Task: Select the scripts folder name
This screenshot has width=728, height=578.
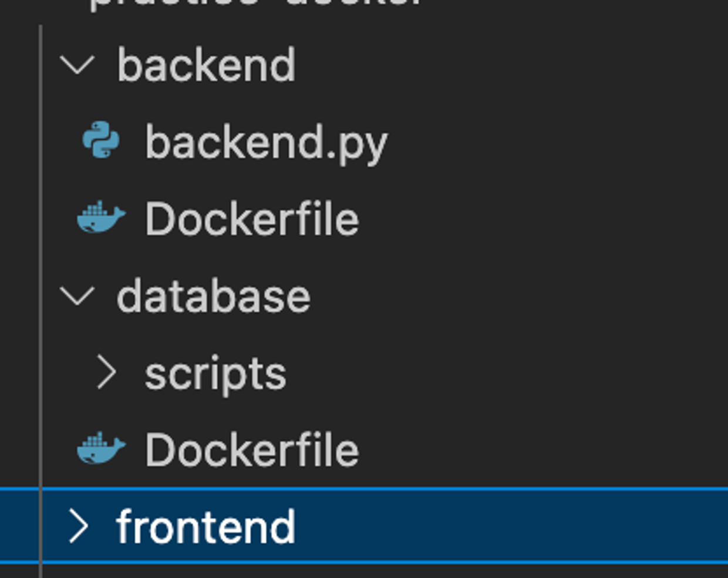Action: (x=215, y=374)
